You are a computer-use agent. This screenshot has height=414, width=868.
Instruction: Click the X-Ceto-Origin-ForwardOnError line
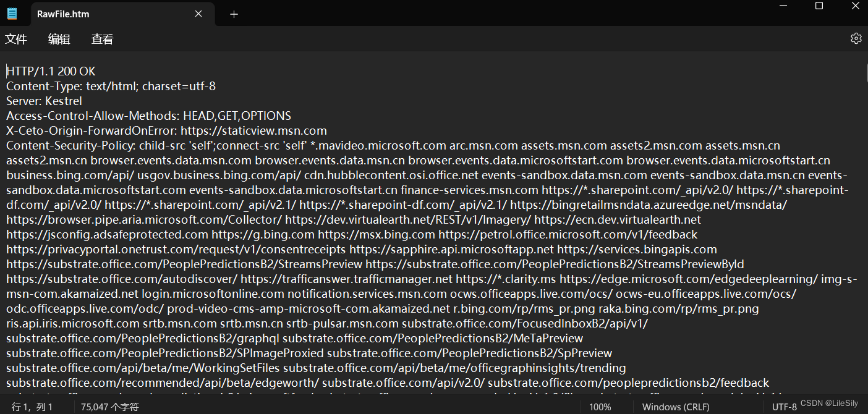[166, 130]
